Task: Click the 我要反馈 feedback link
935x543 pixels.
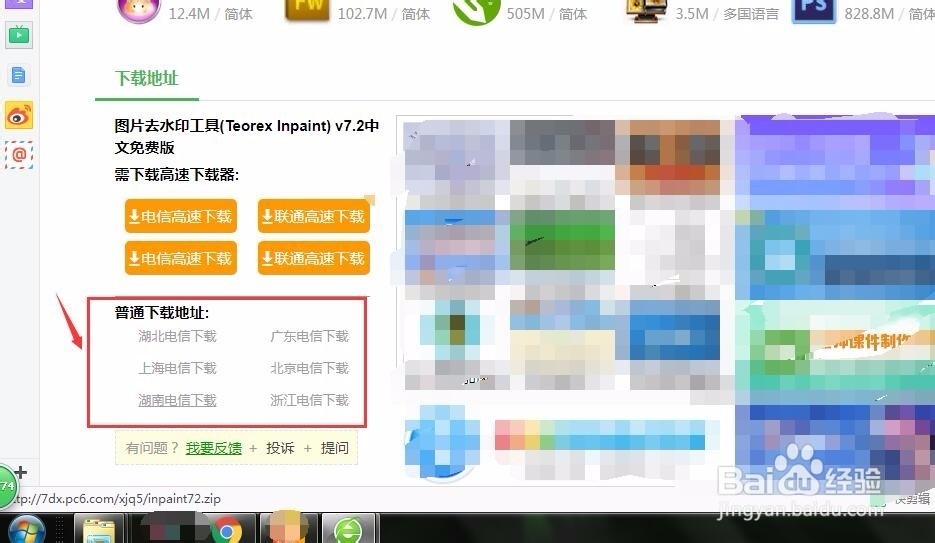Action: click(x=213, y=448)
